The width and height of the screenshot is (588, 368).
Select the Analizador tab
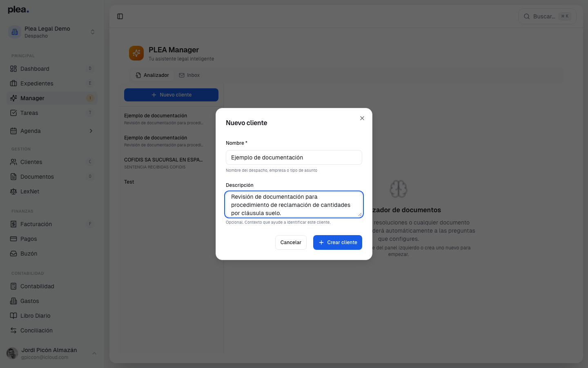152,75
